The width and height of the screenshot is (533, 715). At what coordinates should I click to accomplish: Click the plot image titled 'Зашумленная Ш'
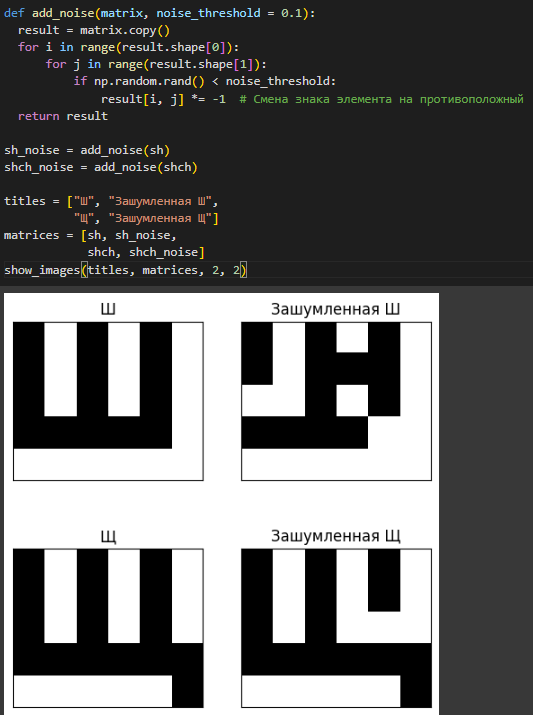coord(336,401)
